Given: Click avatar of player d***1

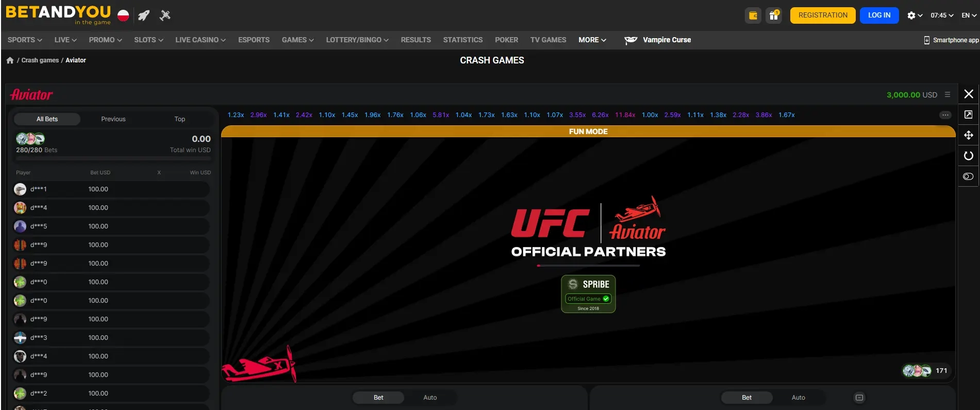Looking at the screenshot, I should 20,189.
